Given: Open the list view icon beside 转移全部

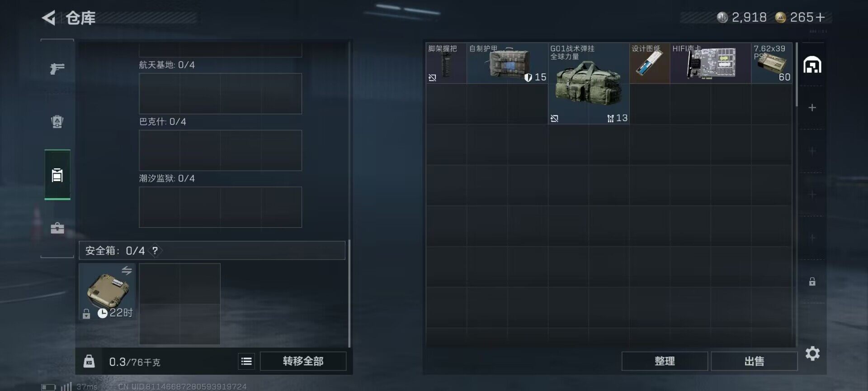Looking at the screenshot, I should click(246, 361).
